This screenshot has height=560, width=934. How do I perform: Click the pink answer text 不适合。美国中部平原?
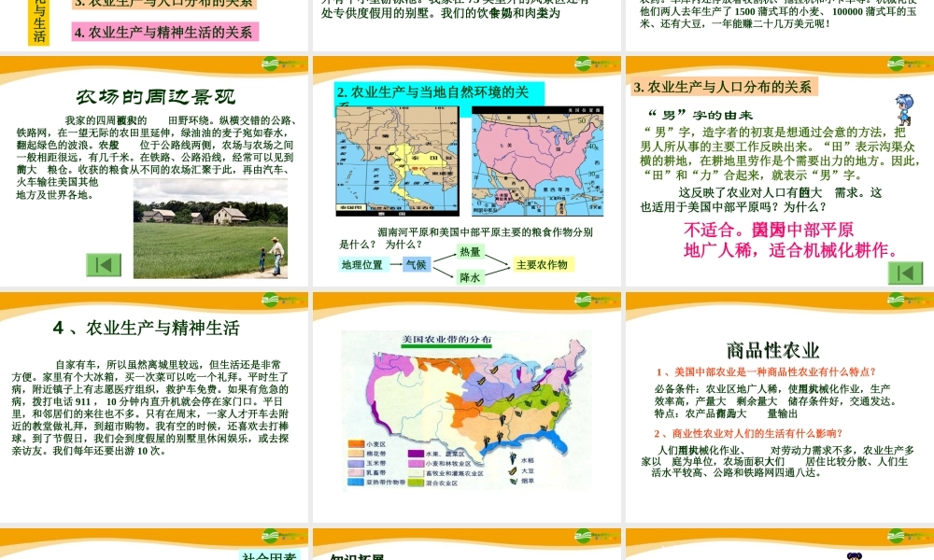point(769,230)
